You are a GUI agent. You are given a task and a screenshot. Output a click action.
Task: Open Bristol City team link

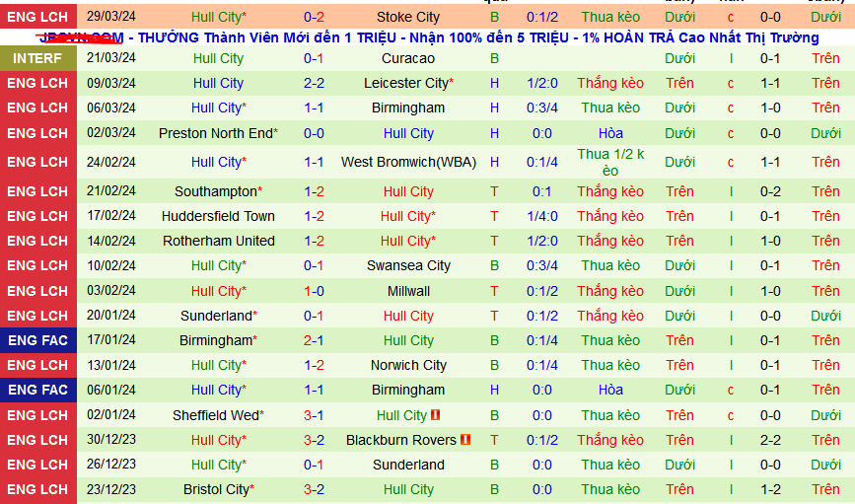pos(215,489)
